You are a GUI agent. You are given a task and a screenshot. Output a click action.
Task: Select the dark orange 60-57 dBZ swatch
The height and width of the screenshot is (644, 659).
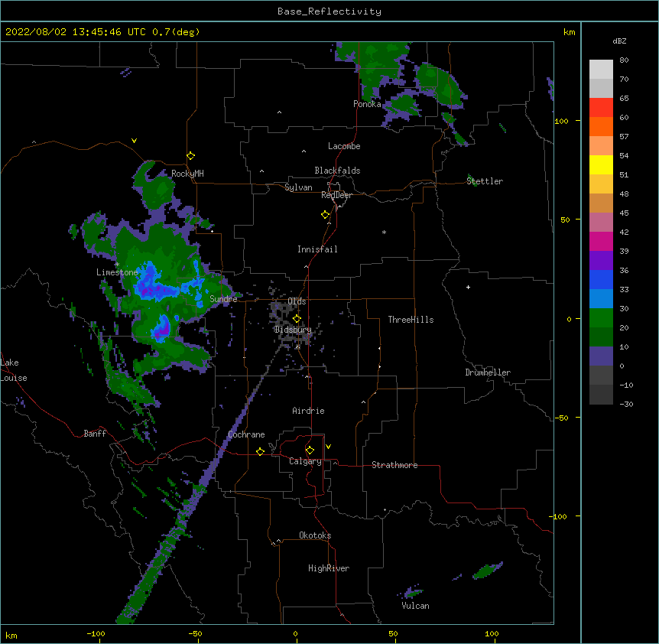(601, 127)
